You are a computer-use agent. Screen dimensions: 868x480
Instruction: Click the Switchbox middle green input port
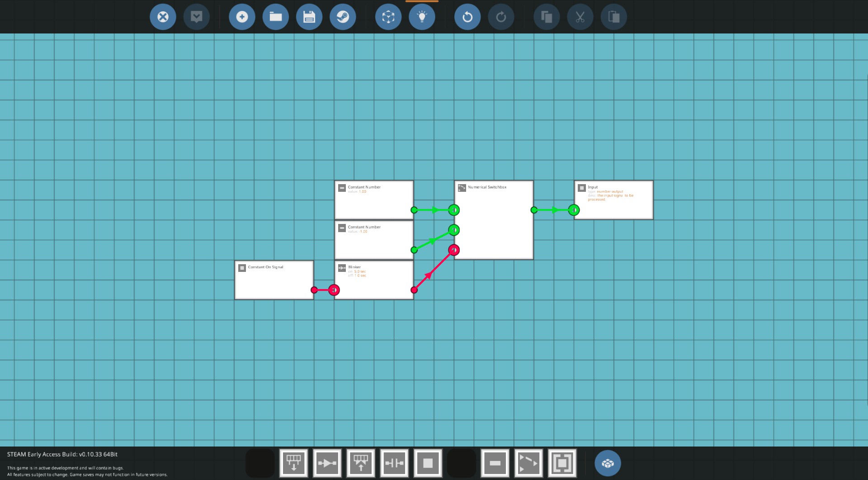(x=454, y=230)
